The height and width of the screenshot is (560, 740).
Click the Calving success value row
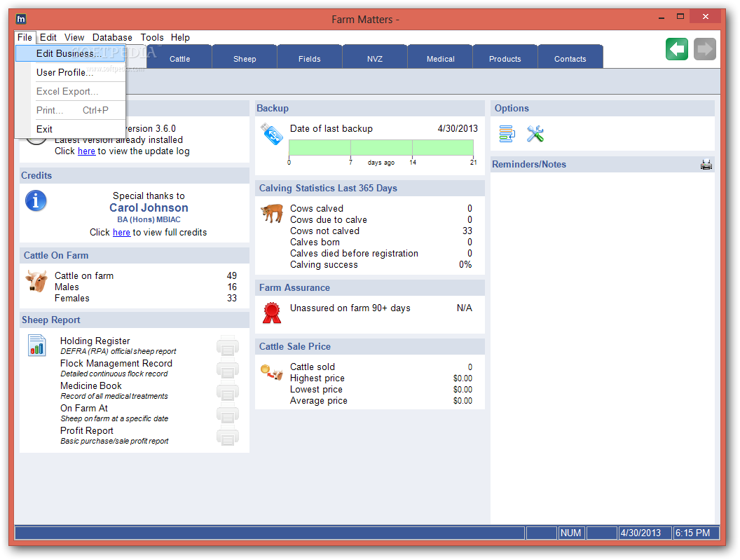[381, 264]
